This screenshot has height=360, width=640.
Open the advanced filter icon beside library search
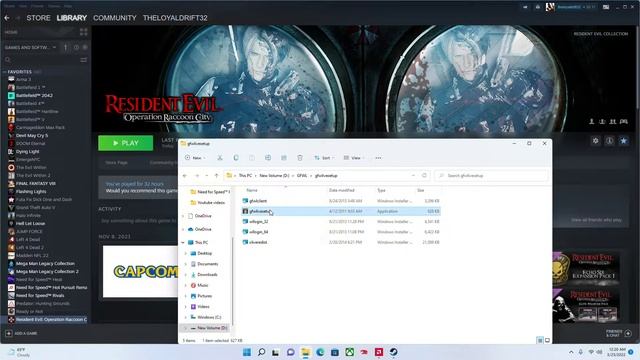(x=84, y=60)
